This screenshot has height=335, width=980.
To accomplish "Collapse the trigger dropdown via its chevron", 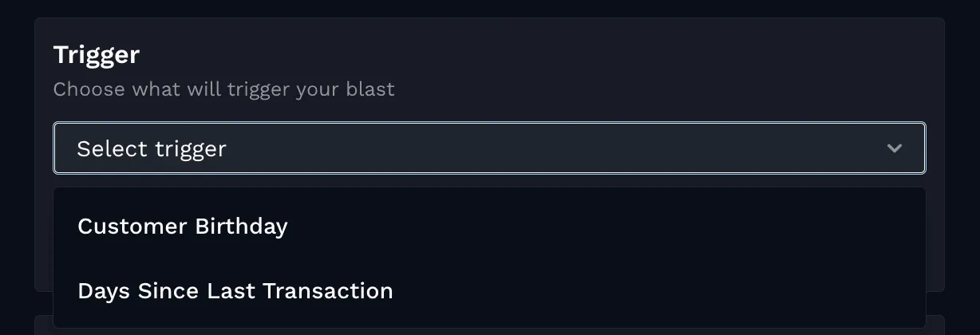I will click(895, 148).
